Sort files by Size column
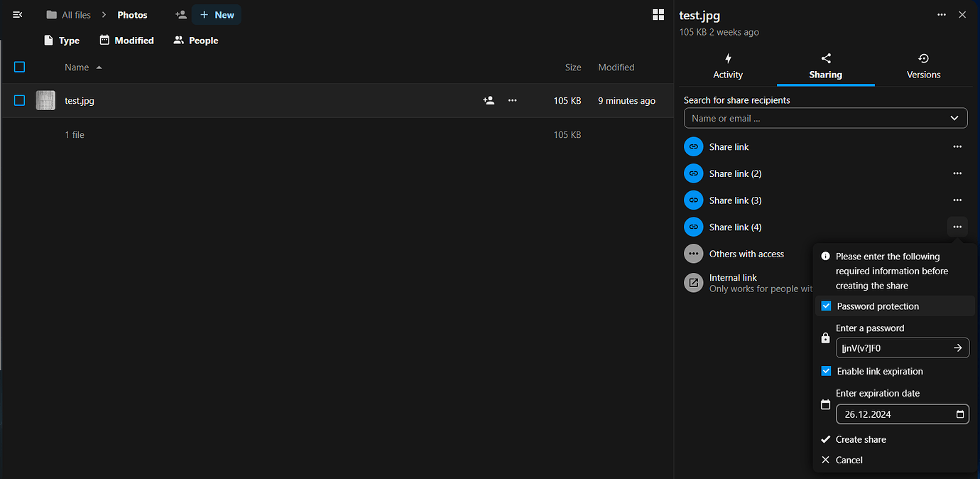Image resolution: width=980 pixels, height=479 pixels. [573, 68]
